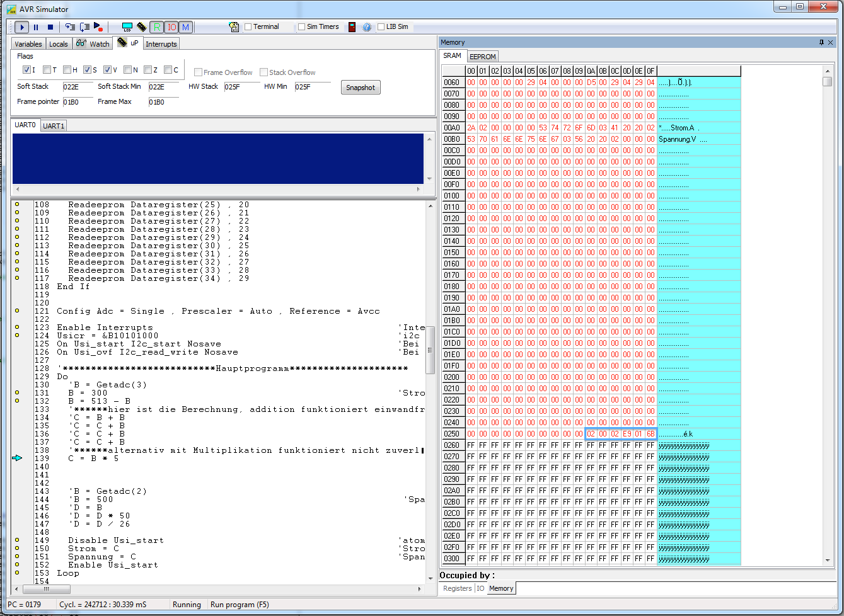Switch to the Interrupts tab

coord(161,44)
